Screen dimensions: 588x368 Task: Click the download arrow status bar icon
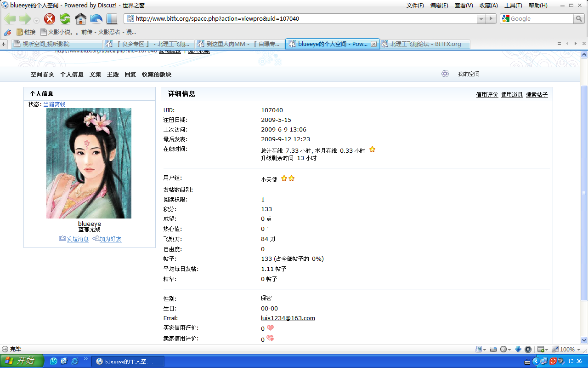(518, 349)
